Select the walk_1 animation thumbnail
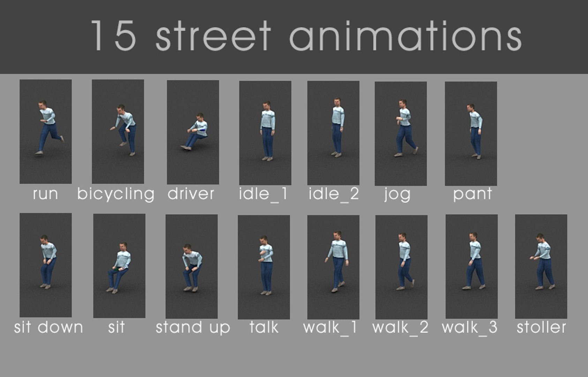Viewport: 588px width, 377px height. coord(333,267)
